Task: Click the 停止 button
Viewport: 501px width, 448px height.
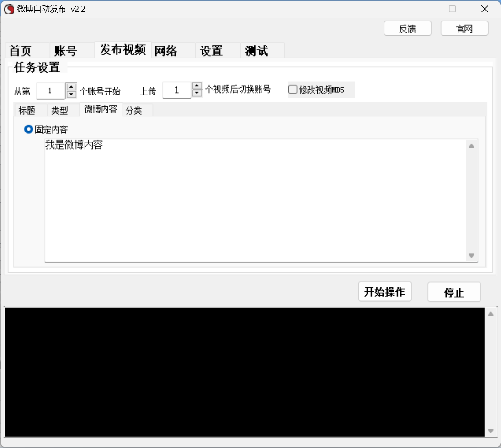Action: click(454, 292)
